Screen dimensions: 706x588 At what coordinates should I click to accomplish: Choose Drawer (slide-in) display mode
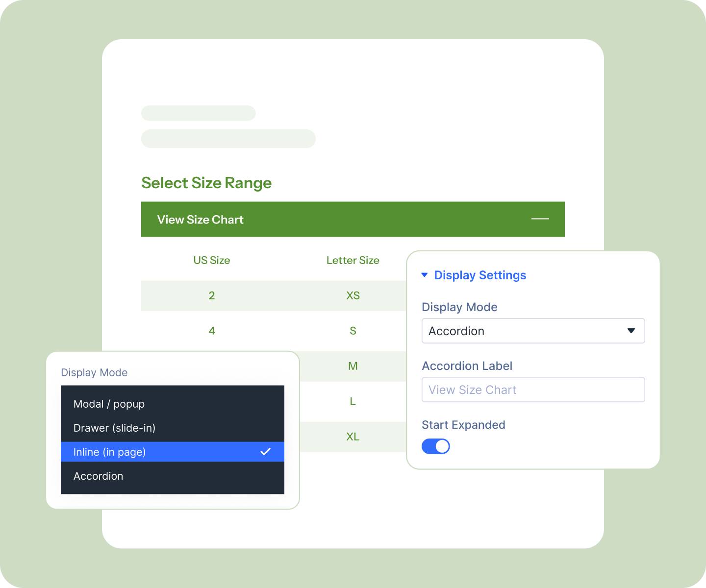click(x=173, y=428)
